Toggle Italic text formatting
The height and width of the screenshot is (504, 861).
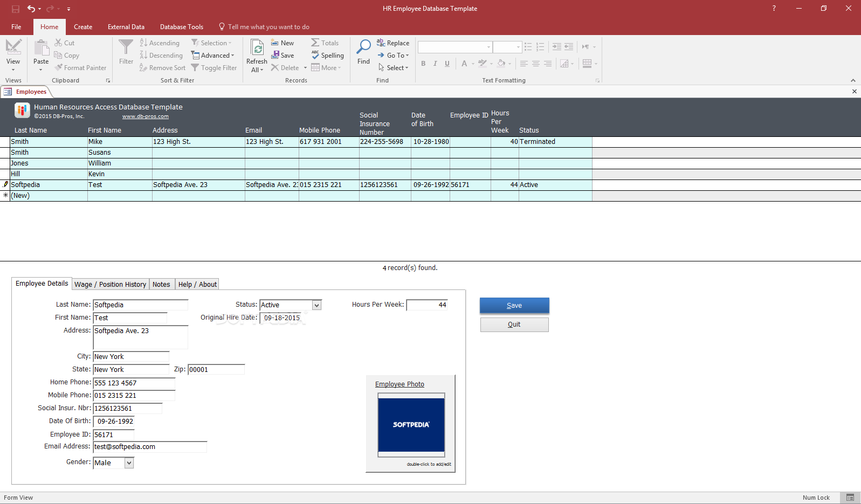[435, 64]
